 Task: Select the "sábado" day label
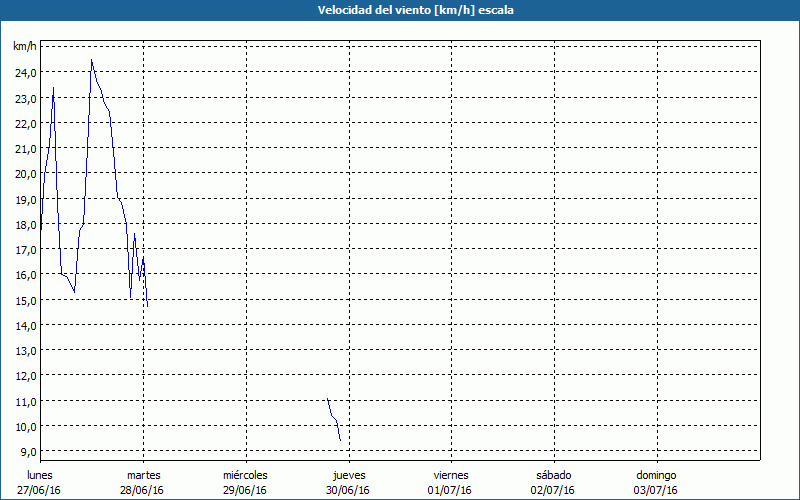(553, 475)
